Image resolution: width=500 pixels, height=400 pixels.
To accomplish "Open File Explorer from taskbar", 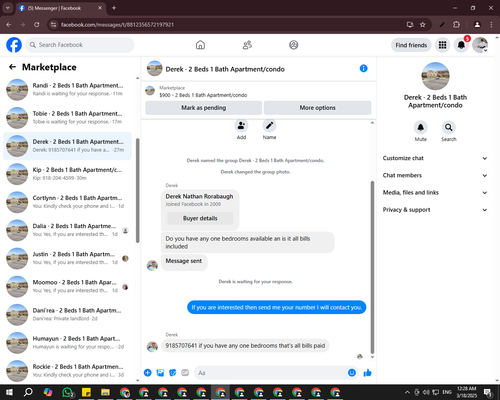I will click(x=105, y=392).
